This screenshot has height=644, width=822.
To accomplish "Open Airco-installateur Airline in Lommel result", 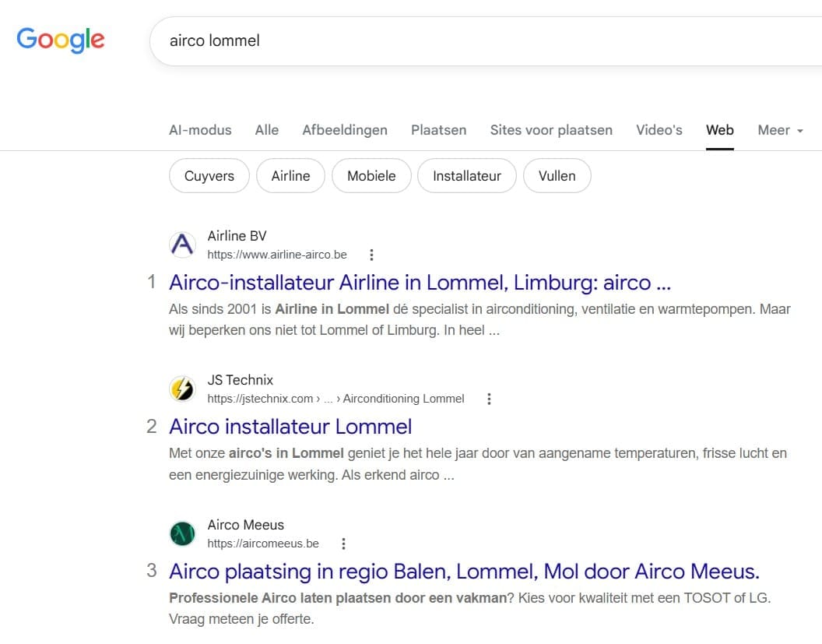I will [x=420, y=283].
